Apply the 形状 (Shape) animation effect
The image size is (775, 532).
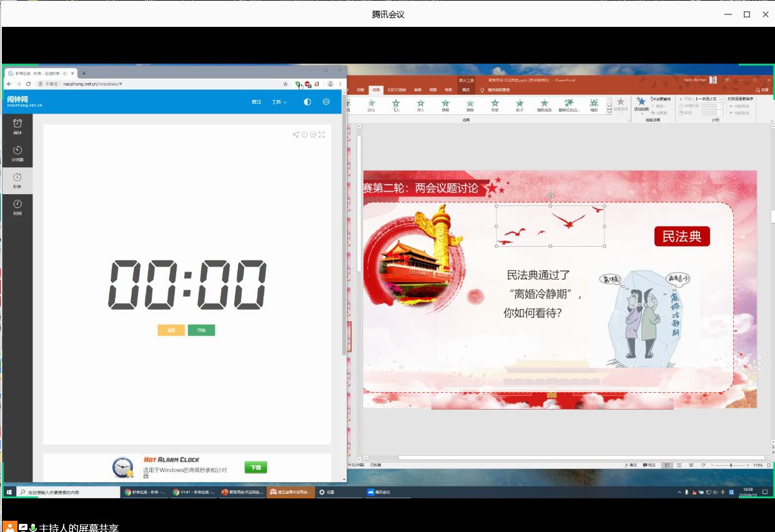pos(495,106)
